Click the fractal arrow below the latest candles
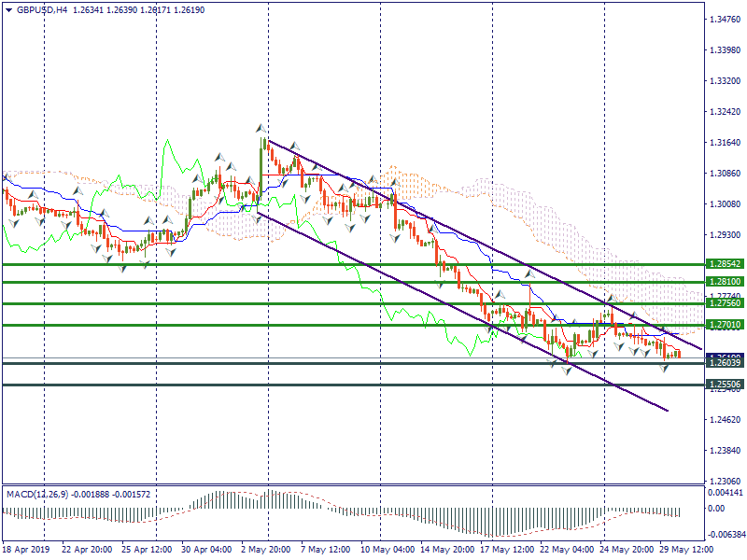 664,369
